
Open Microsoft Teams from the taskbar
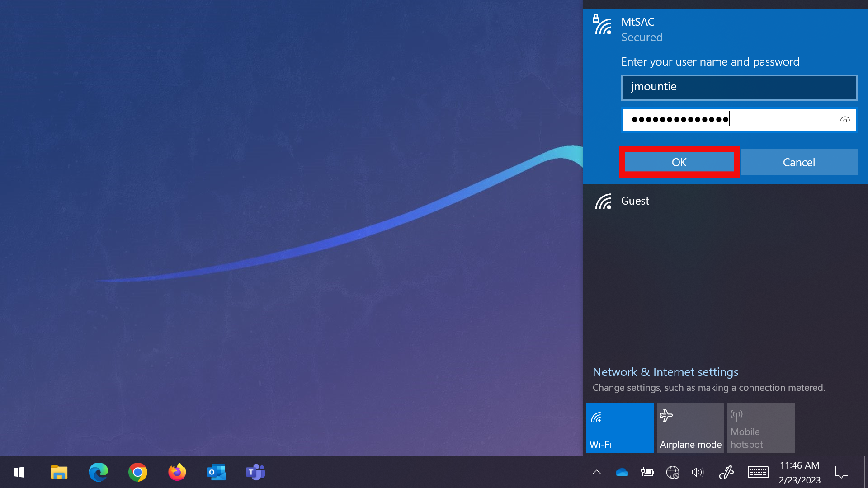click(255, 472)
